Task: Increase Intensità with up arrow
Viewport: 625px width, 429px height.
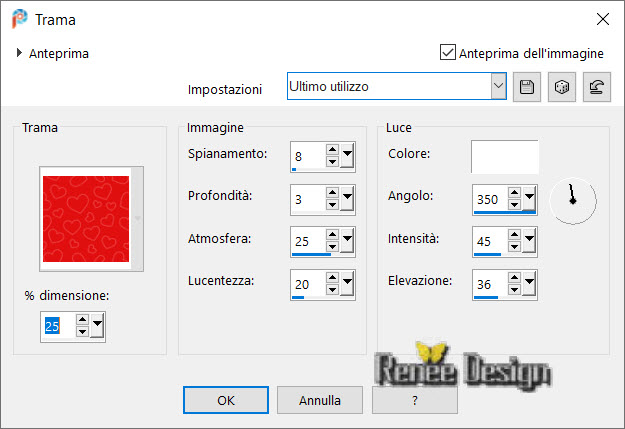Action: (x=515, y=235)
